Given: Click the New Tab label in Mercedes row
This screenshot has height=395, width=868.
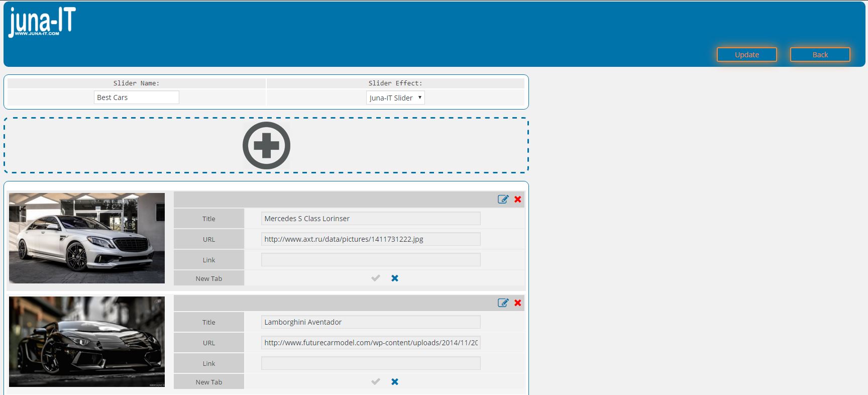Looking at the screenshot, I should (x=209, y=278).
